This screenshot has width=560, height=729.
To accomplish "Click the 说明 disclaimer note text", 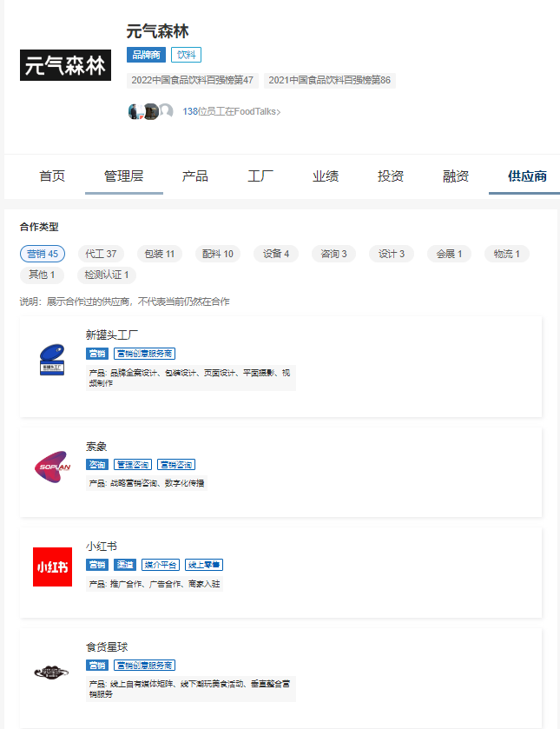I will (x=124, y=302).
